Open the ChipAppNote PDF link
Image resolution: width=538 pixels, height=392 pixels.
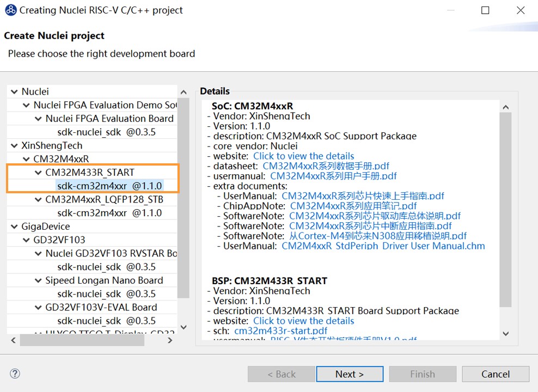353,206
